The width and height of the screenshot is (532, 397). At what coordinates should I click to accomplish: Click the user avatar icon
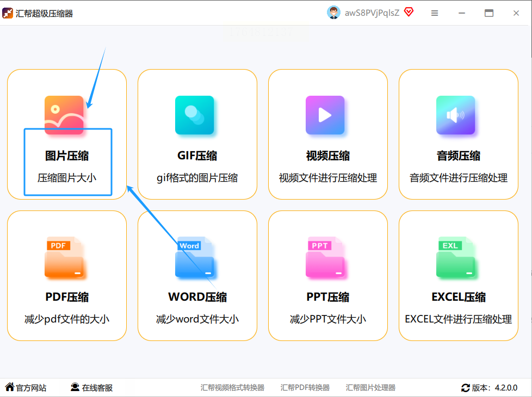(333, 13)
